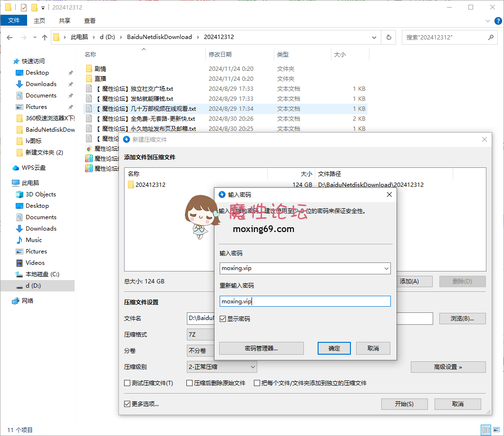
Task: Click the Up directory arrow icon
Action: [x=45, y=37]
